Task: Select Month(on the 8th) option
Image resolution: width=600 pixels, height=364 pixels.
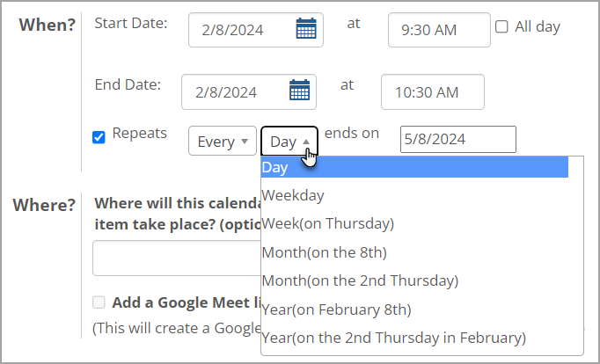Action: coord(324,252)
